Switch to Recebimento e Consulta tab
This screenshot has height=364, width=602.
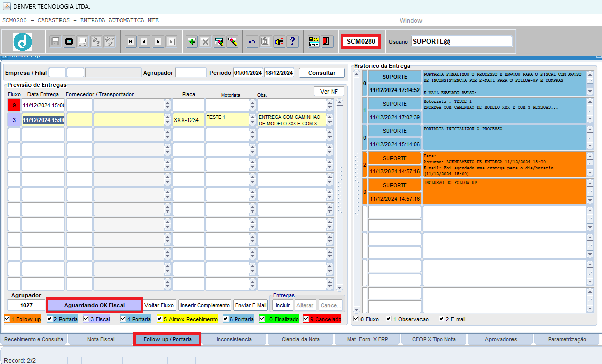[34, 340]
